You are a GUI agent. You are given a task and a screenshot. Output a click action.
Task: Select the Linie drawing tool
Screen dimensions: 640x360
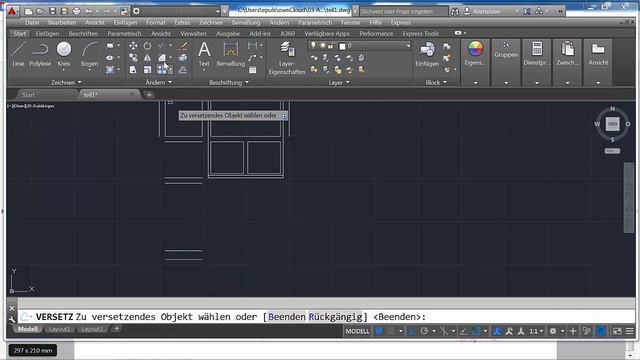[18, 54]
